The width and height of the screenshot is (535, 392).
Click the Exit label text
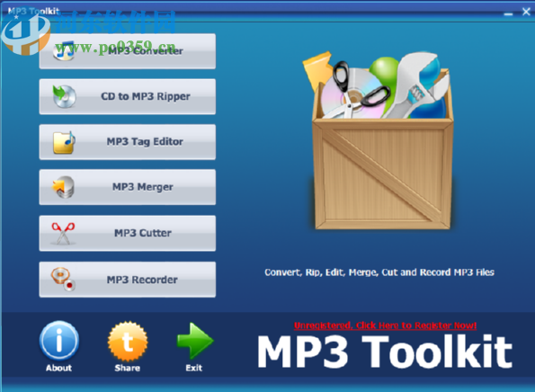[x=194, y=368]
